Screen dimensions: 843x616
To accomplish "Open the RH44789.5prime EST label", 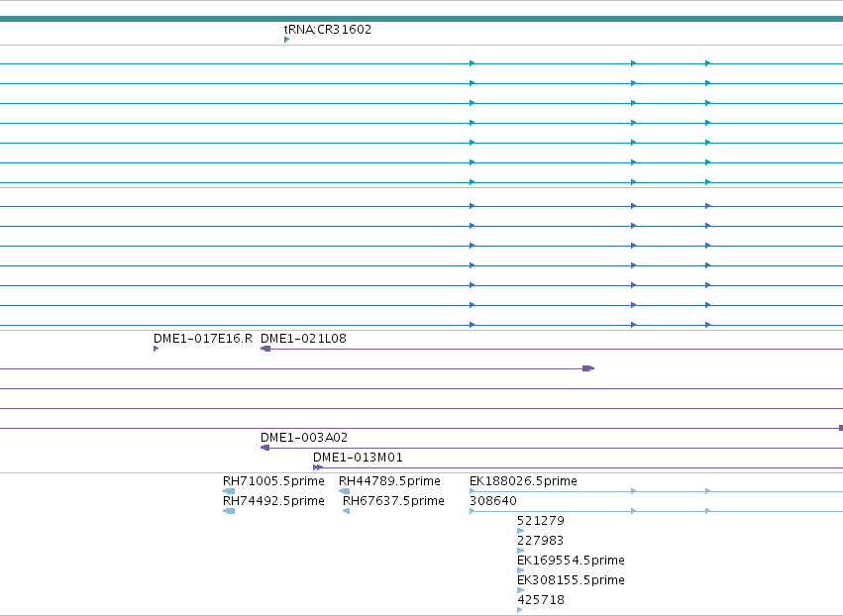I will 389,480.
